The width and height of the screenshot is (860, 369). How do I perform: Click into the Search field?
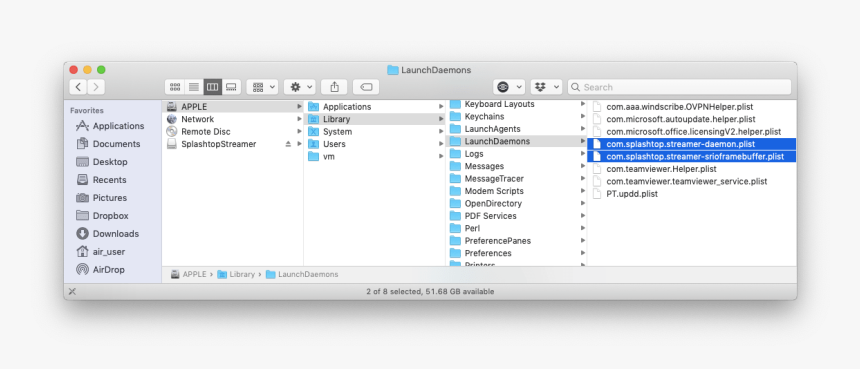click(x=680, y=87)
